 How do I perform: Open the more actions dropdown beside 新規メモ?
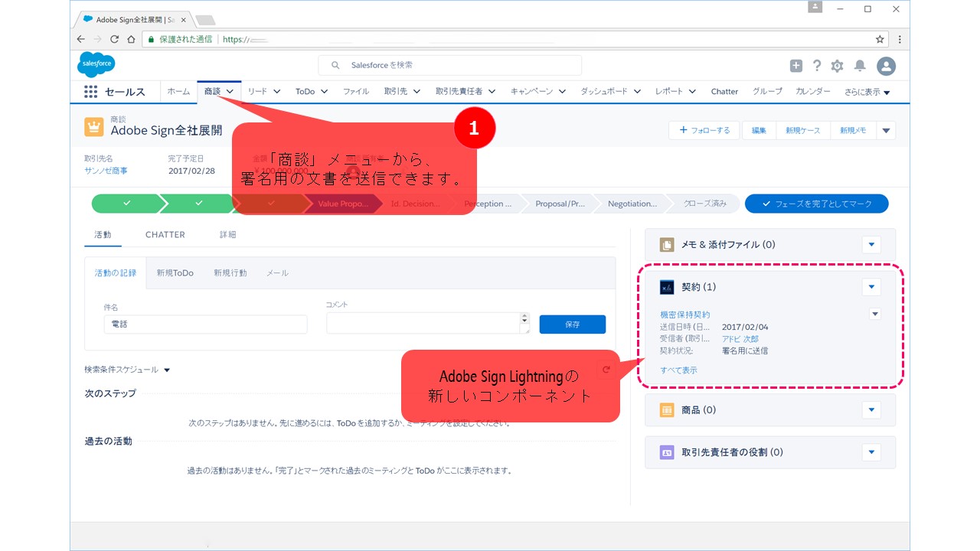[886, 131]
